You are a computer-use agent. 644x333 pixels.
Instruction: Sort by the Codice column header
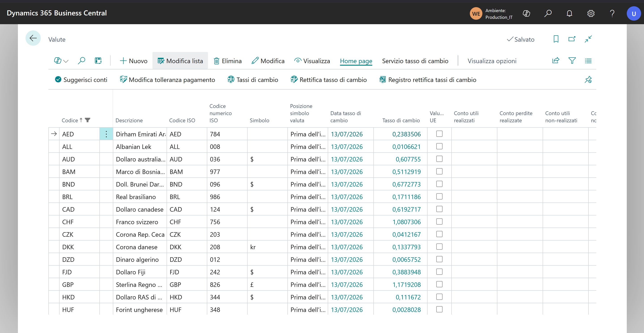coord(70,120)
